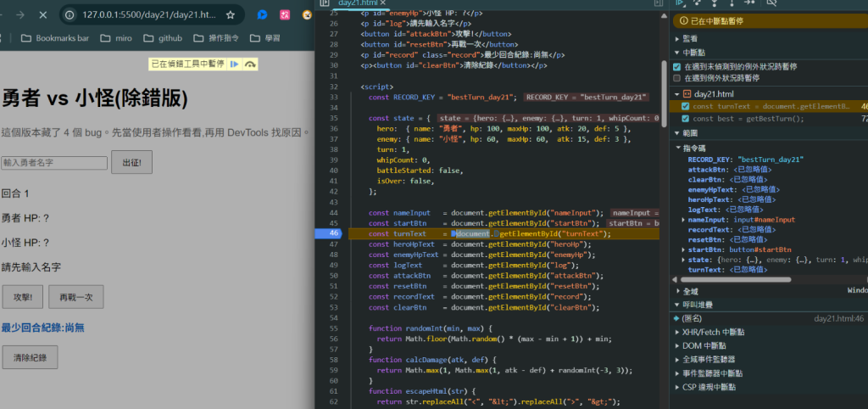The height and width of the screenshot is (409, 868).
Task: Uncheck the const turnText breakpoint
Action: click(x=686, y=106)
